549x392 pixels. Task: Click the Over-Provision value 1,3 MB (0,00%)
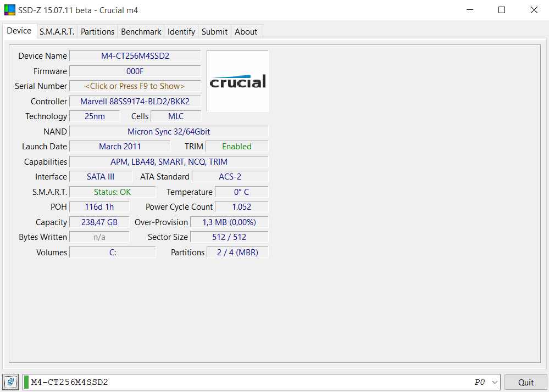[x=229, y=222]
